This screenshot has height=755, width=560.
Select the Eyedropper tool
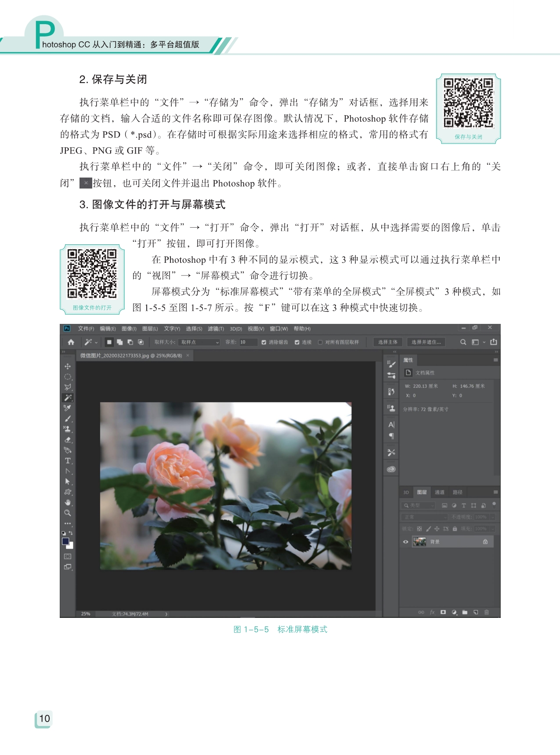click(x=68, y=408)
